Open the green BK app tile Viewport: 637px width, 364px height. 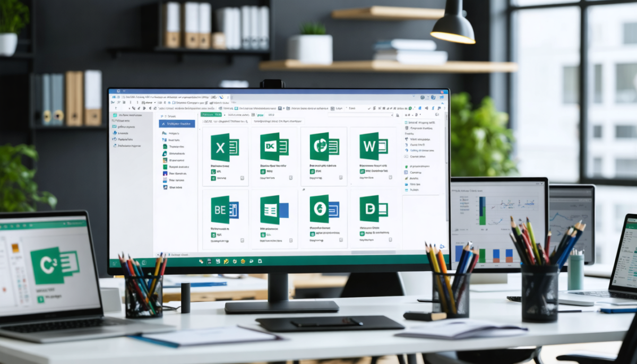tap(274, 147)
